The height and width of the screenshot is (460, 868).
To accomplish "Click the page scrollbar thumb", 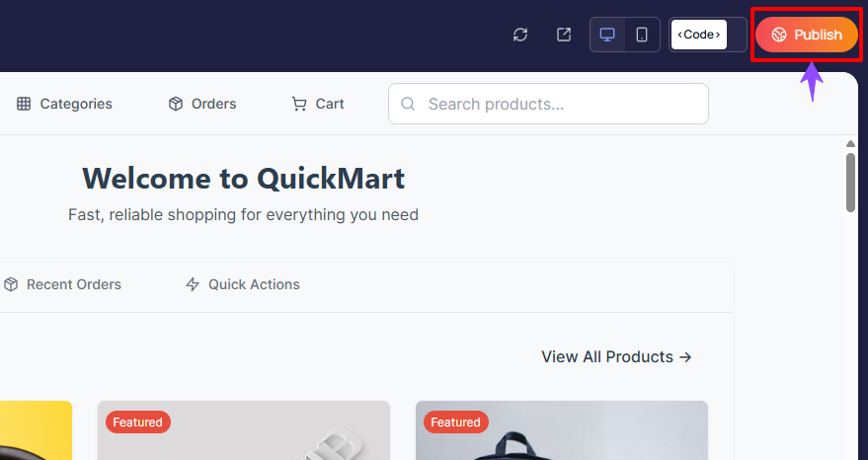I will [x=850, y=182].
